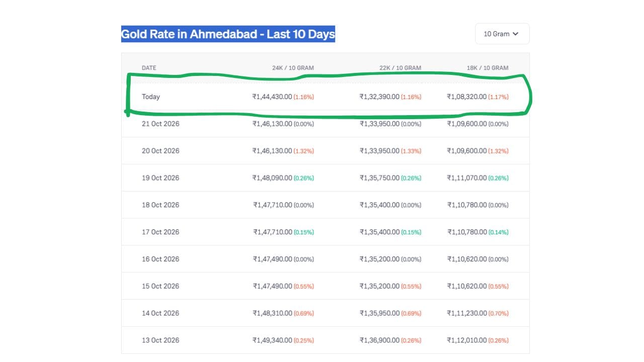Viewport: 644px width, 362px height.
Task: Select the '19 Oct 2026' date cell
Action: pos(160,178)
